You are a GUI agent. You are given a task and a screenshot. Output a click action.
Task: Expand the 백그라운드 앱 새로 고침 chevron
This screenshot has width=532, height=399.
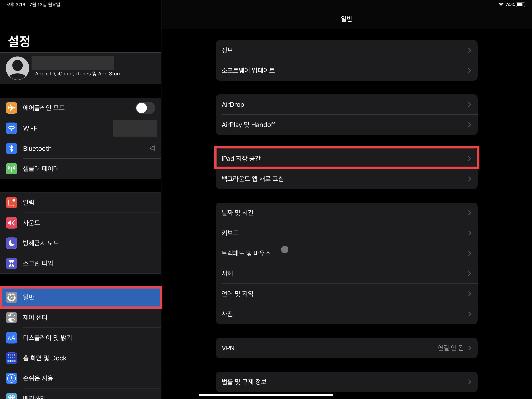(x=469, y=179)
